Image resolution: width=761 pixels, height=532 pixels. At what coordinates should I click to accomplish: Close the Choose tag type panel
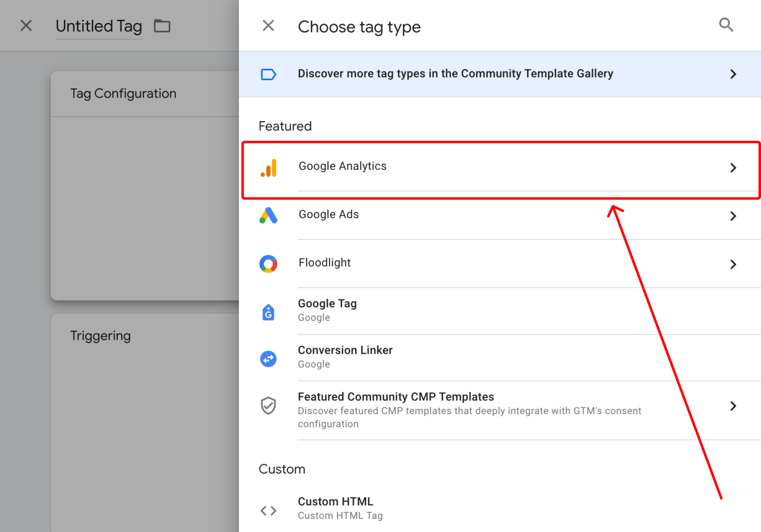coord(268,26)
